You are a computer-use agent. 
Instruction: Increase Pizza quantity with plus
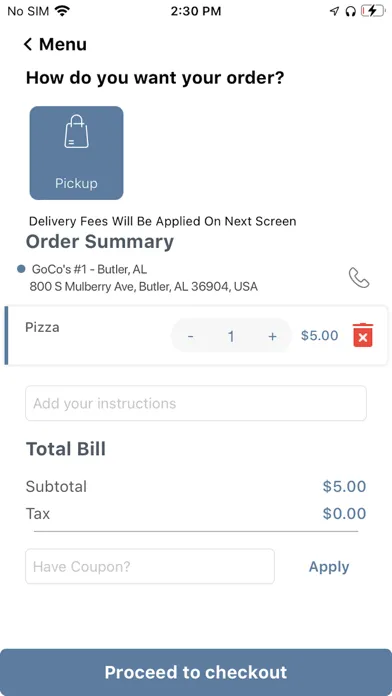[x=273, y=336]
